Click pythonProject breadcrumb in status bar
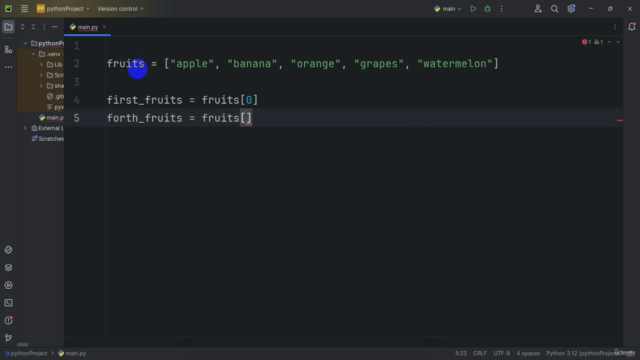 27,353
